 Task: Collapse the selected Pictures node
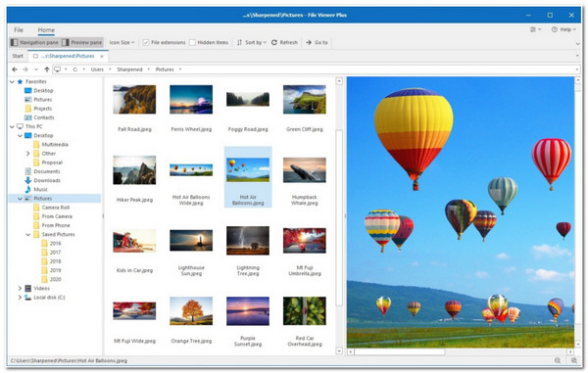point(20,199)
